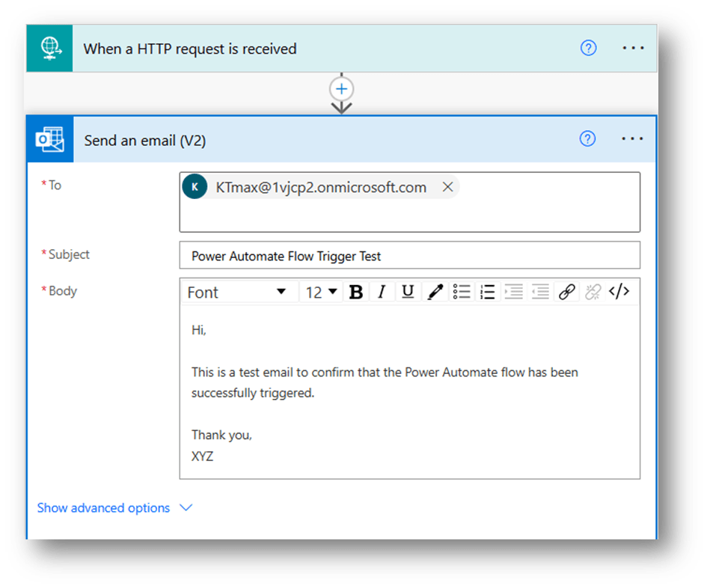
Task: Decrease indent of the body text
Action: tap(539, 292)
